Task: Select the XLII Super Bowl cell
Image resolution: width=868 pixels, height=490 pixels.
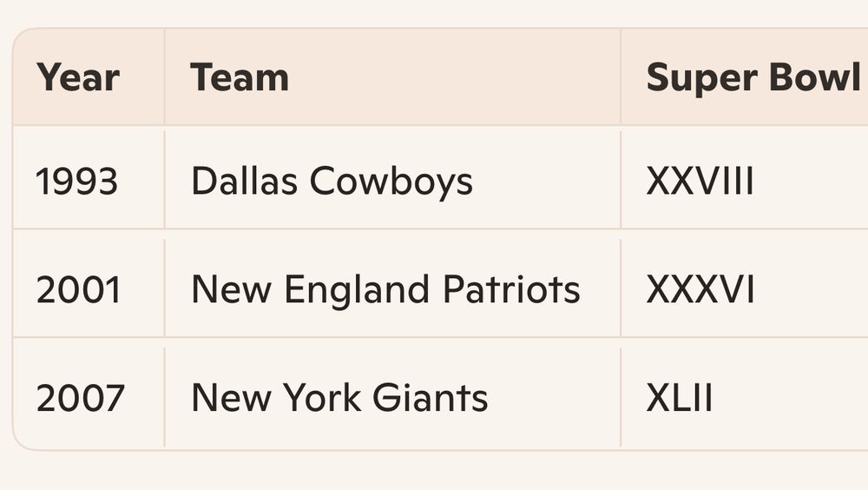Action: click(745, 394)
